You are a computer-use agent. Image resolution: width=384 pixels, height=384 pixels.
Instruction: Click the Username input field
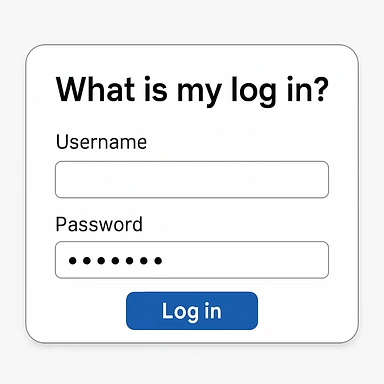192,179
